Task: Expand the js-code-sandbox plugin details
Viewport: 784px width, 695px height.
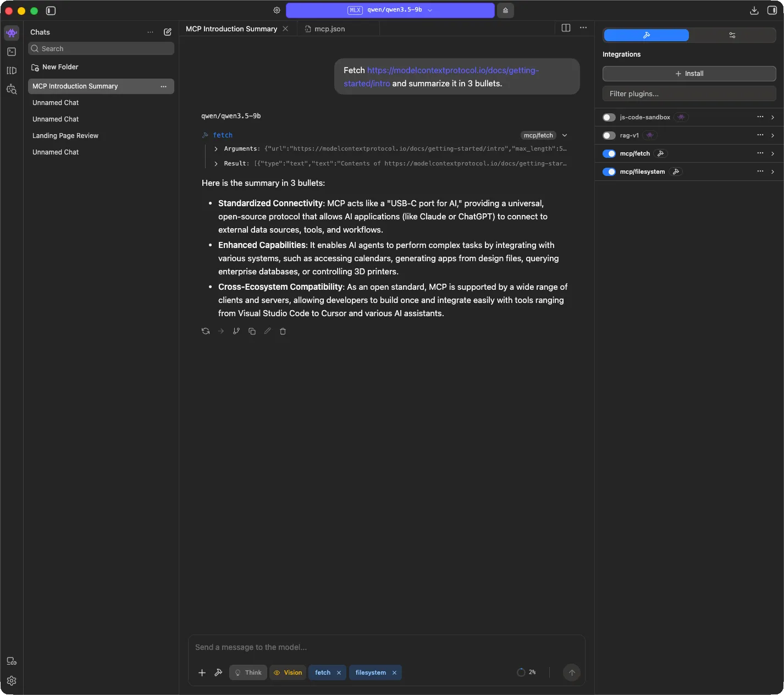Action: [772, 117]
